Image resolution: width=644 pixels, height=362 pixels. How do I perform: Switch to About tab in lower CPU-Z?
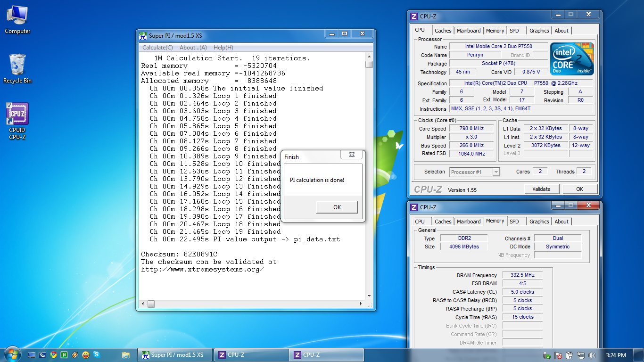561,222
